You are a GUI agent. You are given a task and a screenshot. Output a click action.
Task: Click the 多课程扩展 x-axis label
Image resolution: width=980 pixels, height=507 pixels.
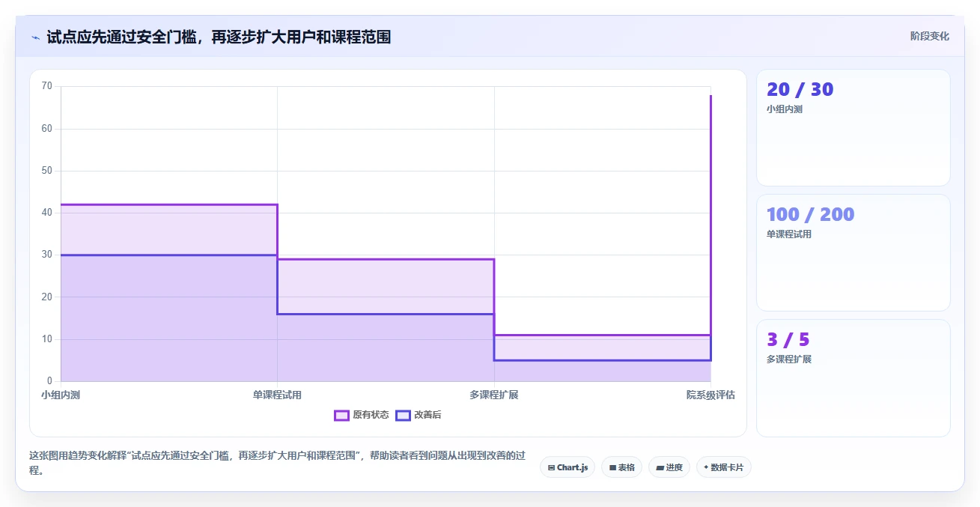point(494,395)
